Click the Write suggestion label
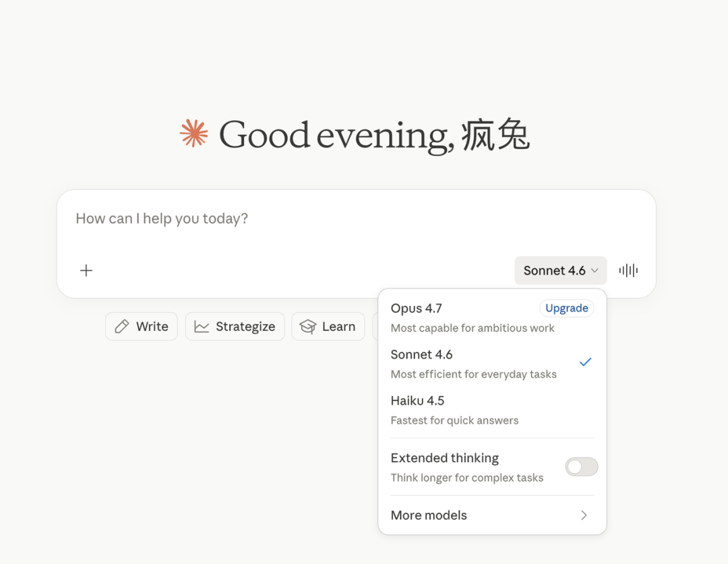This screenshot has height=564, width=728. coord(152,327)
